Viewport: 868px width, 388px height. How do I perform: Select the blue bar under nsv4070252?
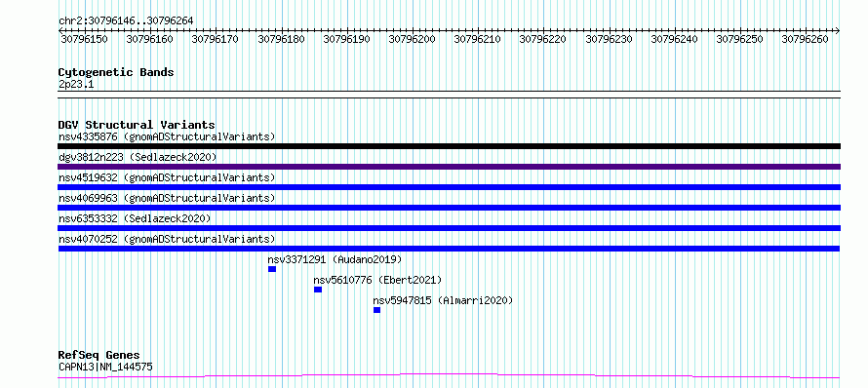(449, 249)
